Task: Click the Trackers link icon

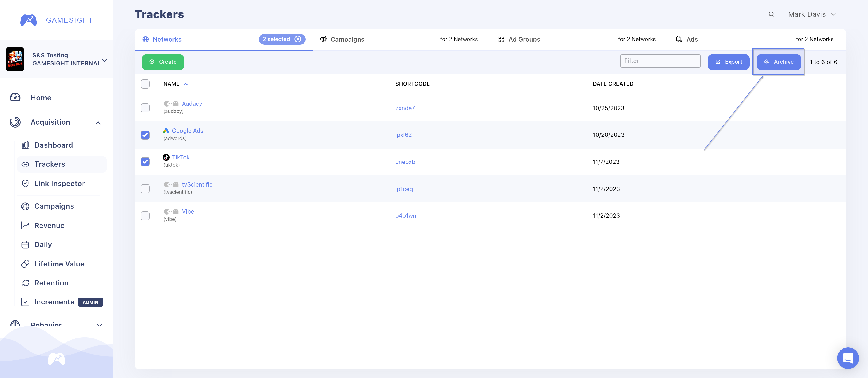Action: point(25,164)
